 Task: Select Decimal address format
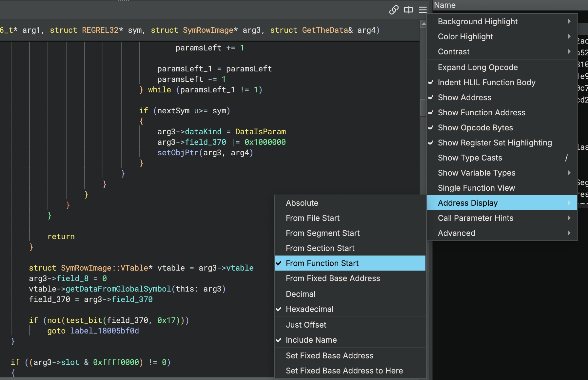[301, 294]
